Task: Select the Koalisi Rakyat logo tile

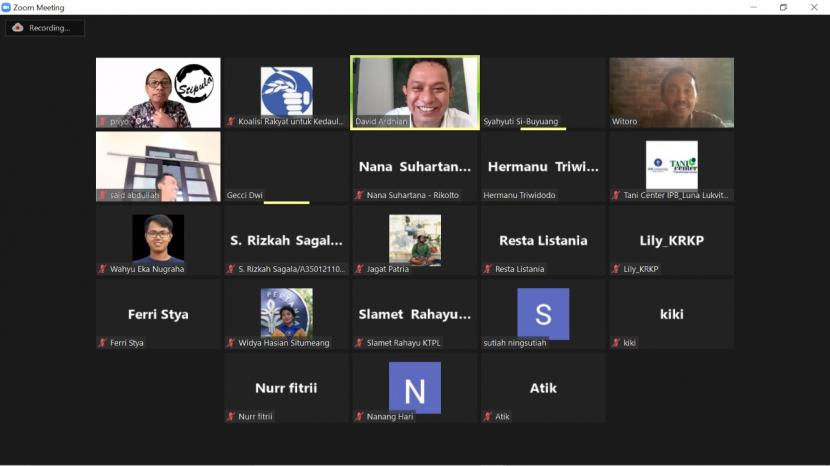Action: (x=287, y=91)
